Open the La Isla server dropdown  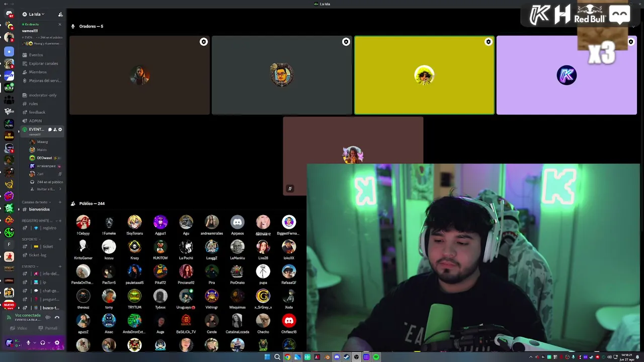37,14
